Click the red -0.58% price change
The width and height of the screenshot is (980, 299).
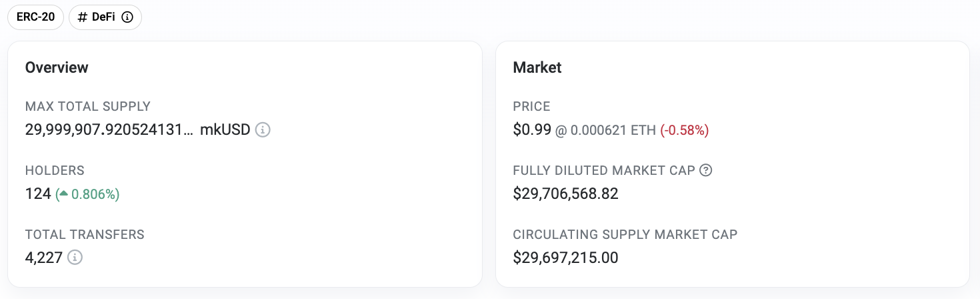tap(685, 130)
